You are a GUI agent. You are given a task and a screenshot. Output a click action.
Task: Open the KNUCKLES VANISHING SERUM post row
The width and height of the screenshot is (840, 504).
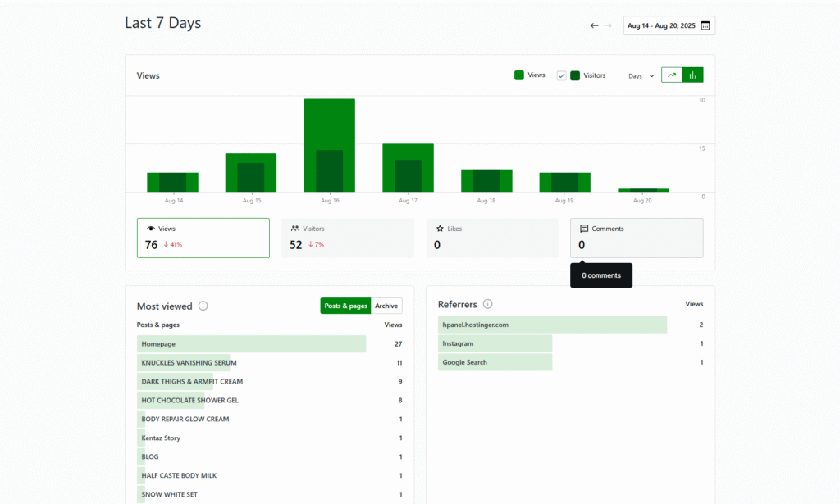[189, 362]
